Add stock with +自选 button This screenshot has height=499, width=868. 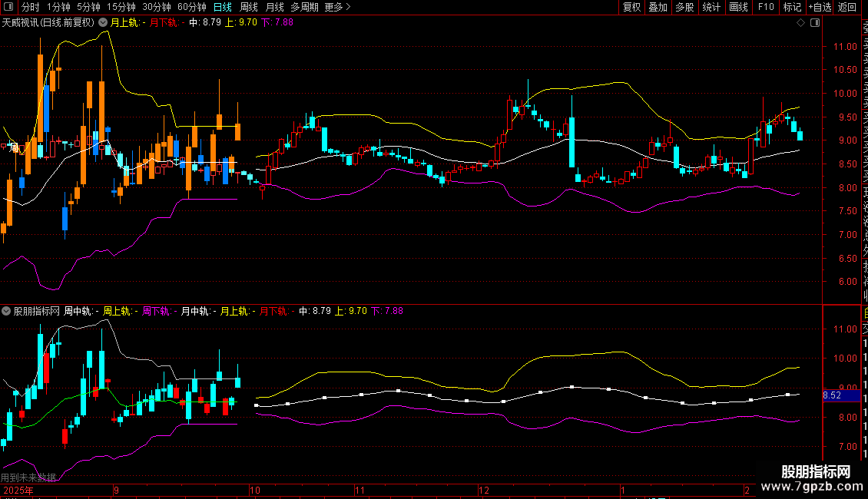coord(820,7)
